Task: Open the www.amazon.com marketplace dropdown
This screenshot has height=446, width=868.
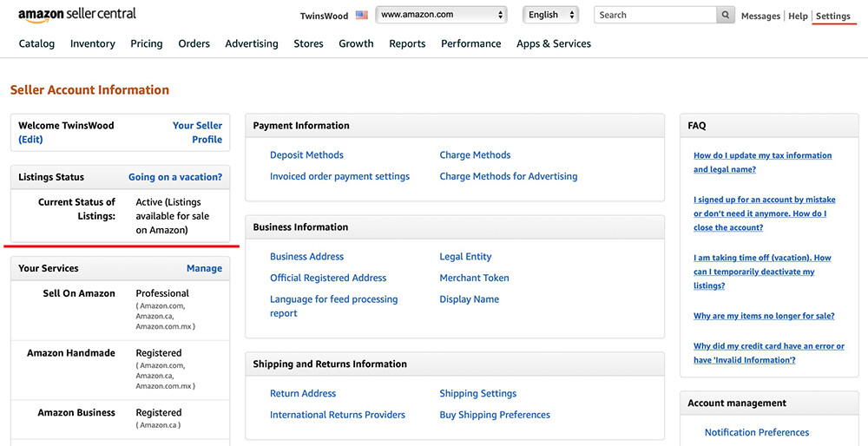Action: pos(441,15)
